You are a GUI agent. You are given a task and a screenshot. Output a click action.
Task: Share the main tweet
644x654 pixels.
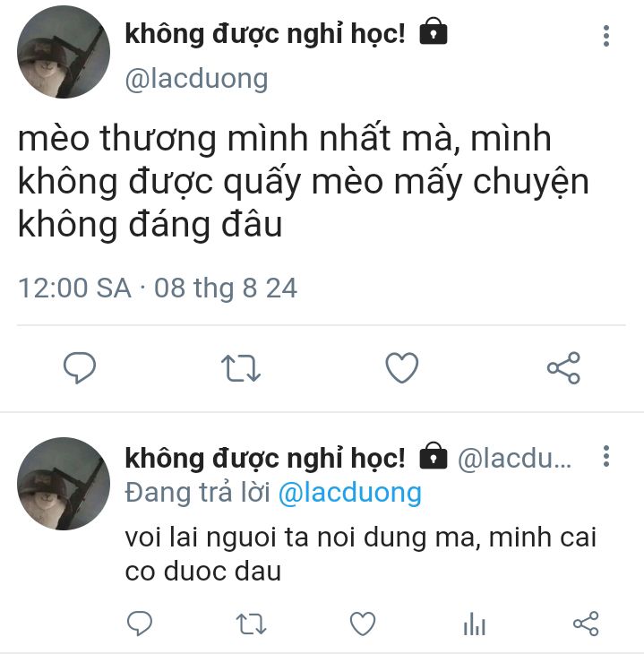(x=563, y=367)
